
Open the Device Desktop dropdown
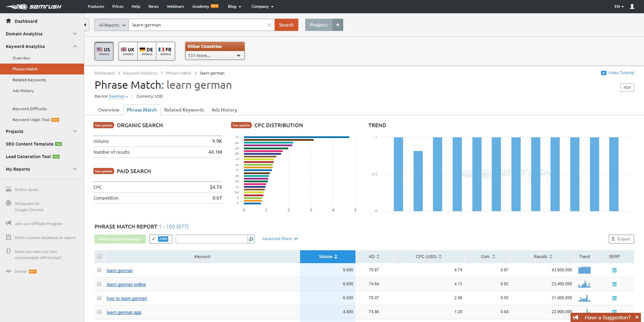(118, 96)
